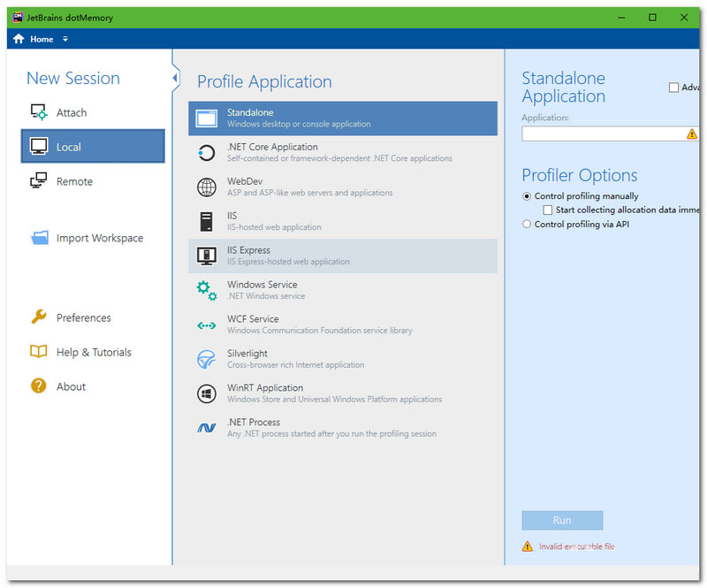Choose the Silverlight label
The width and height of the screenshot is (707, 588).
(247, 354)
